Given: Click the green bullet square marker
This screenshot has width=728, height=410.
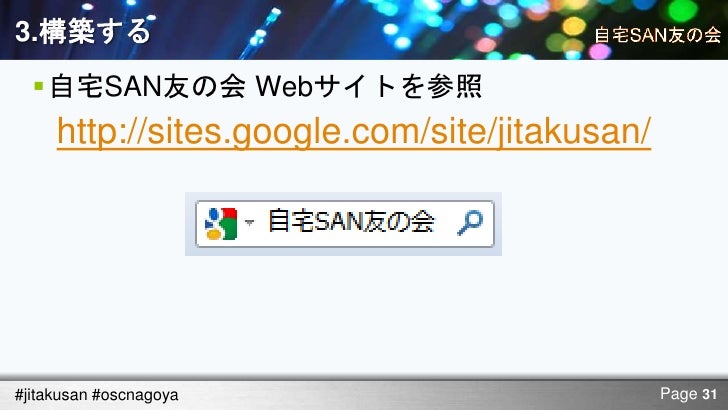Looking at the screenshot, I should pyautogui.click(x=39, y=86).
